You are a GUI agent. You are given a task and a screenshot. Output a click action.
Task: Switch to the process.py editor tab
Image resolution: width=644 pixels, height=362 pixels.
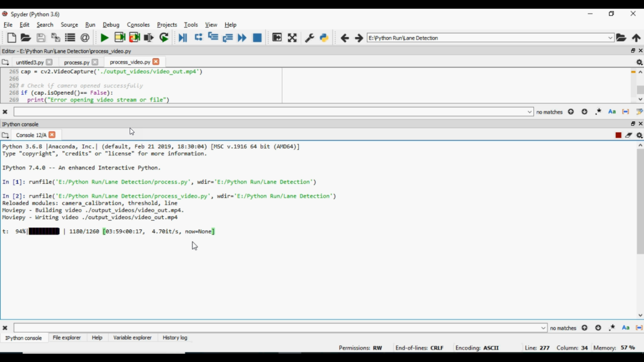(x=76, y=62)
